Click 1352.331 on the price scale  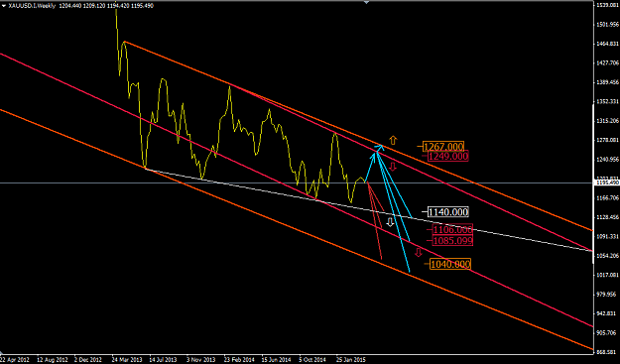point(608,101)
